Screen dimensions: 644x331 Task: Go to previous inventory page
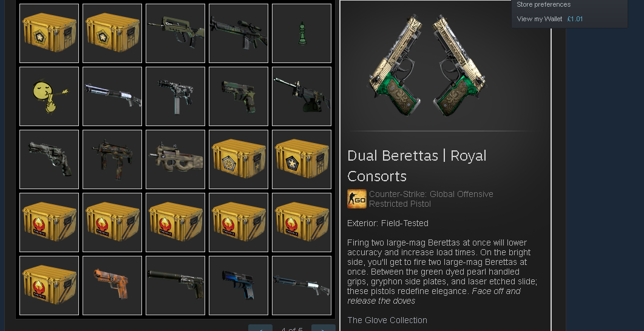coord(260,328)
